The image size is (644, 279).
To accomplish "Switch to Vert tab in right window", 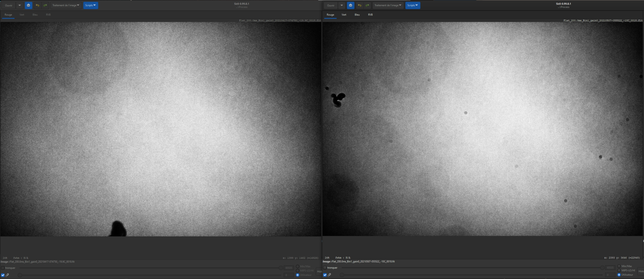I will click(344, 15).
